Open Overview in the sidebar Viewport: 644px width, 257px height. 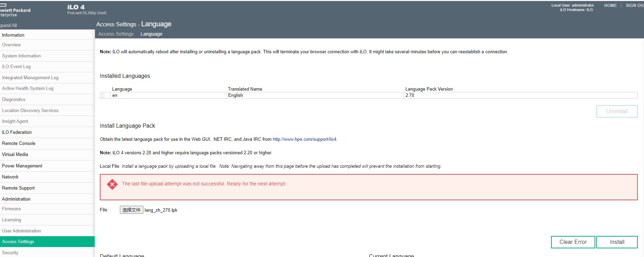(x=47, y=45)
